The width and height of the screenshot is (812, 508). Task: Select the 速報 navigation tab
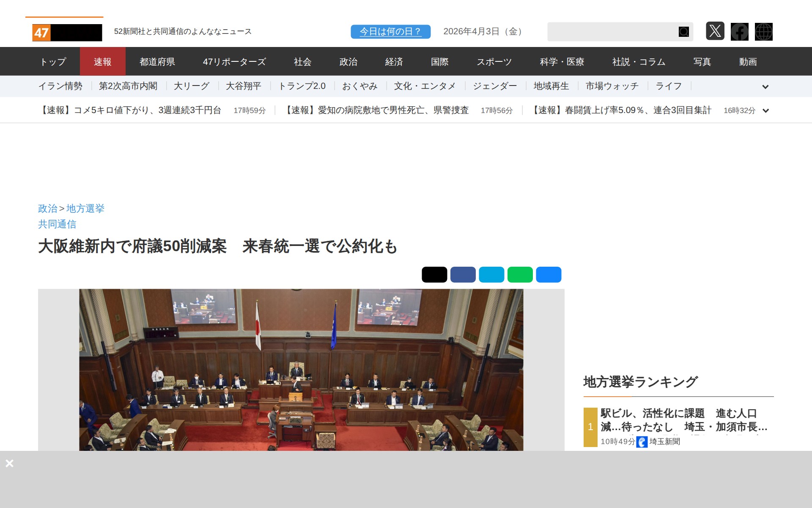click(102, 62)
